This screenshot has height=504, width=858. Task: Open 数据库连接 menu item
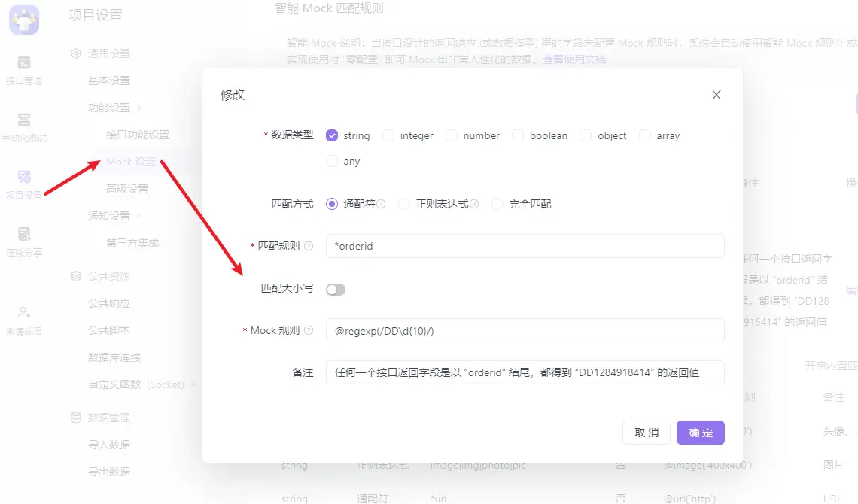point(114,357)
